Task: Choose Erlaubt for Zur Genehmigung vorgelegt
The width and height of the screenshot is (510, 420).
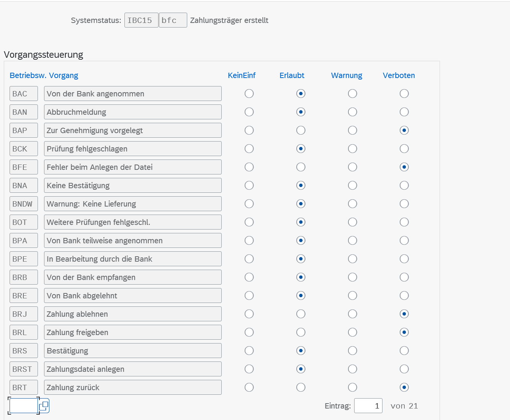Action: coord(301,130)
